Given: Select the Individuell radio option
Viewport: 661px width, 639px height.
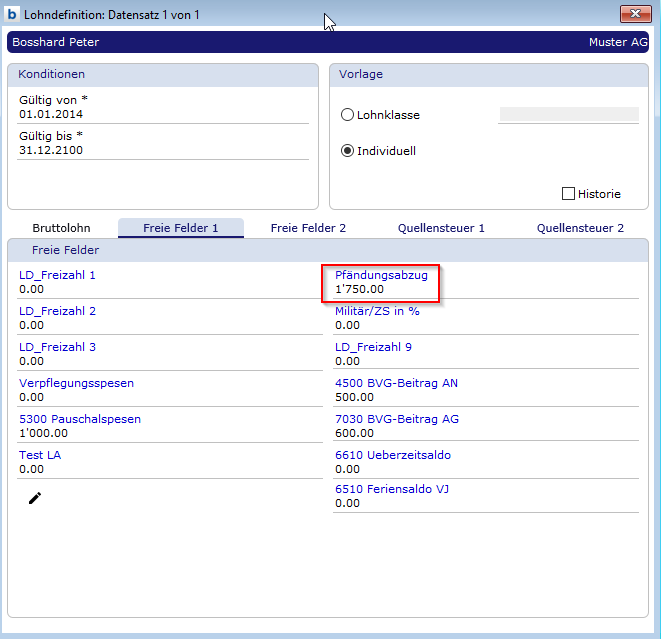Looking at the screenshot, I should [348, 151].
